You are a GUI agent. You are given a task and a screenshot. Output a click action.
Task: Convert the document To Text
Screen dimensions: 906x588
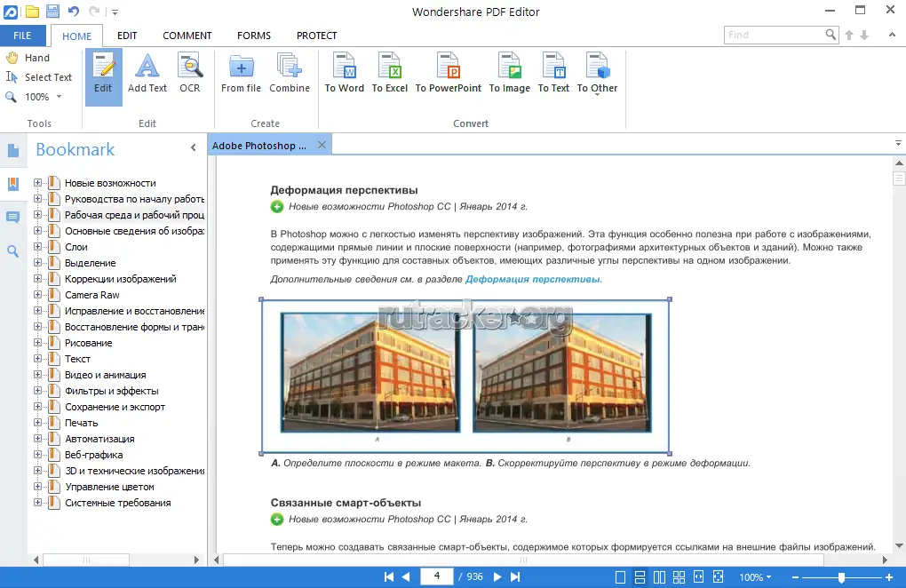coord(553,74)
